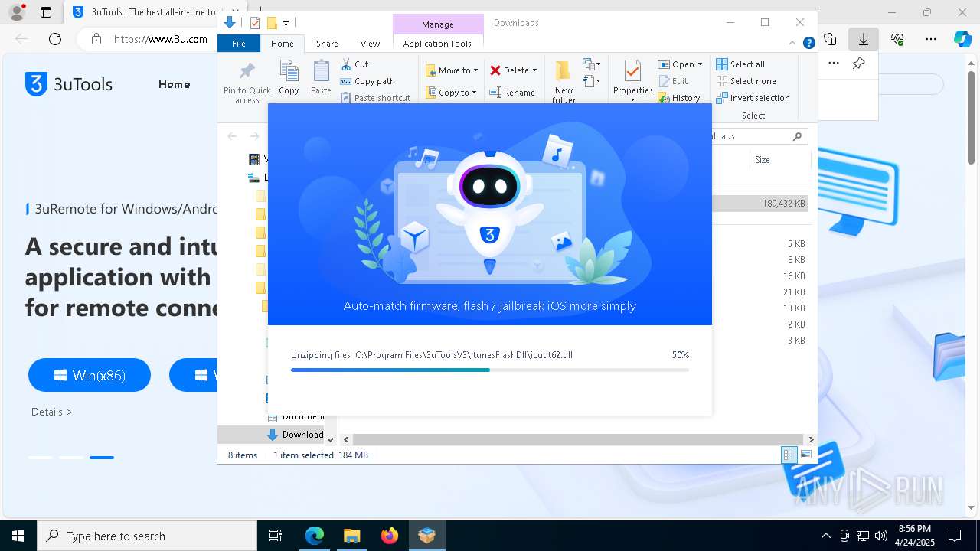Screen dimensions: 980x551
Task: Click the Manage contextual tab
Action: [x=438, y=24]
